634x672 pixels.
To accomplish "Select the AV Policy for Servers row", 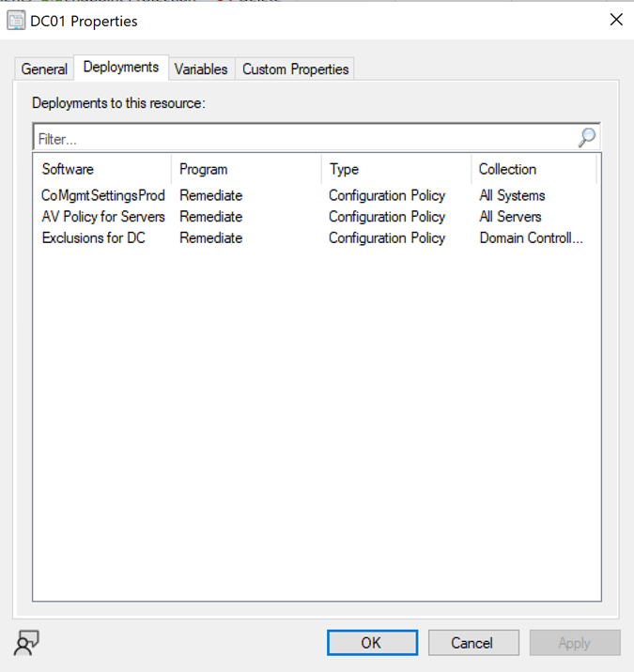I will (317, 217).
